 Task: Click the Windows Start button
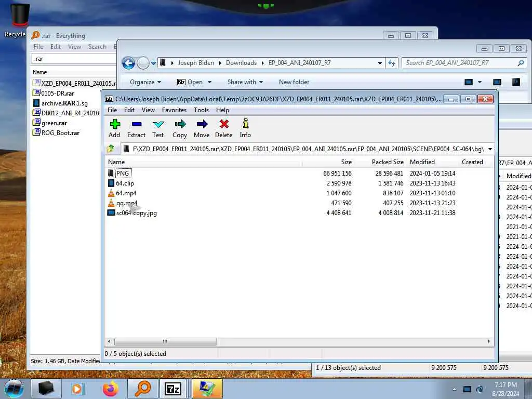tap(14, 389)
